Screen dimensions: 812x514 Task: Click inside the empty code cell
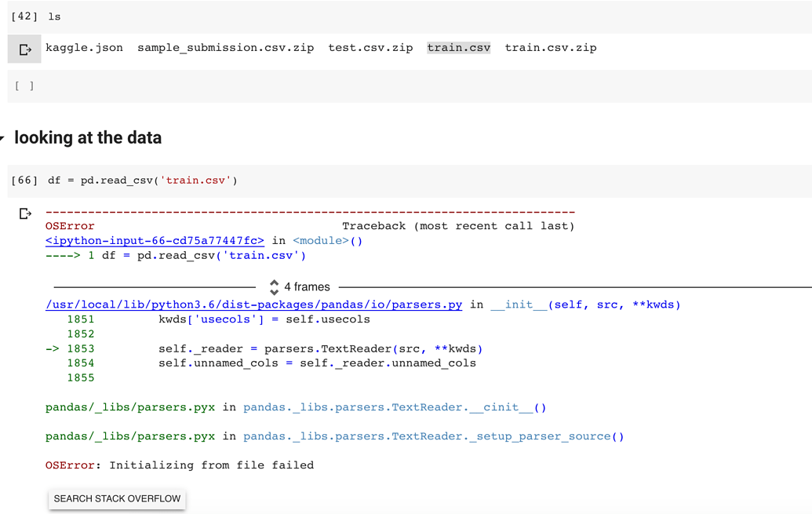(157, 86)
